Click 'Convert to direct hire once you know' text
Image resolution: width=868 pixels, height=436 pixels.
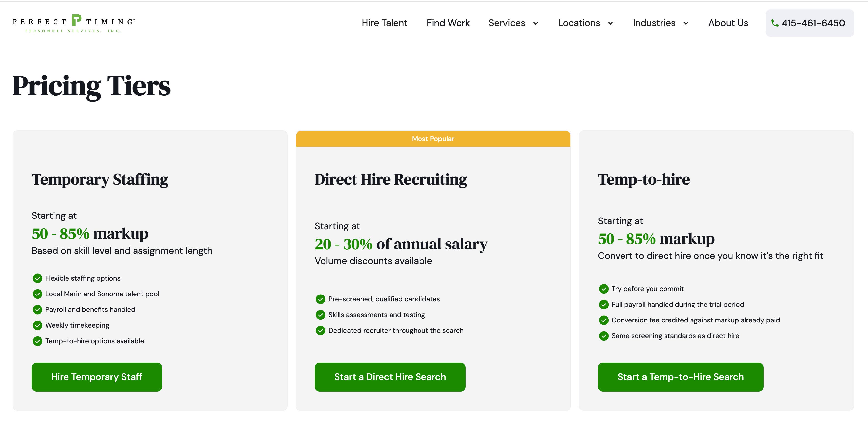(711, 256)
